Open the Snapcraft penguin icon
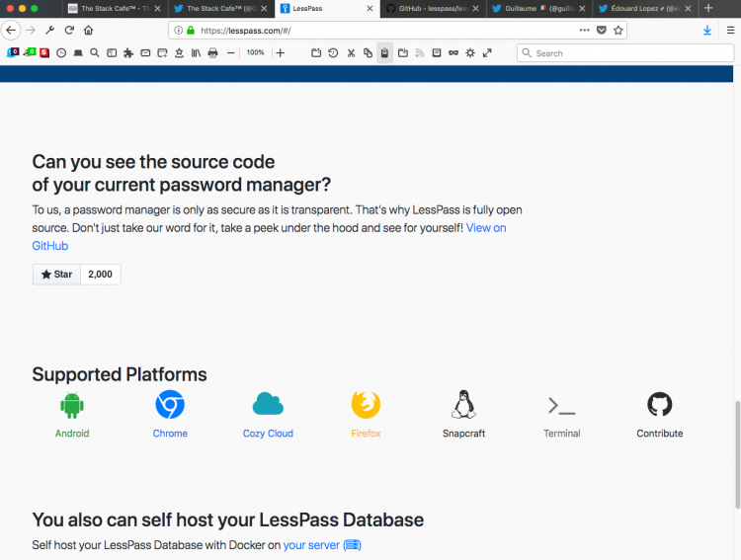This screenshot has width=741, height=560. (x=463, y=405)
